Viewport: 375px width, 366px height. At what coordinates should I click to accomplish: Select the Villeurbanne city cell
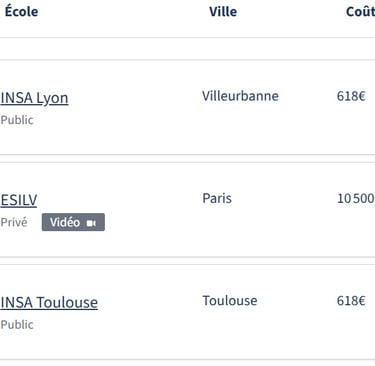tap(240, 96)
